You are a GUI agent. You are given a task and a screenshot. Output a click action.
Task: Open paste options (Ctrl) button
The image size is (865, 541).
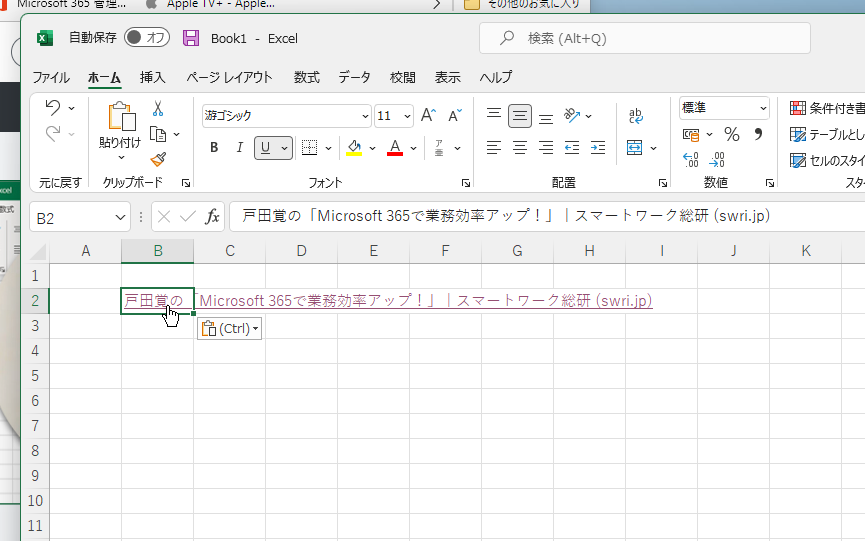tap(229, 329)
